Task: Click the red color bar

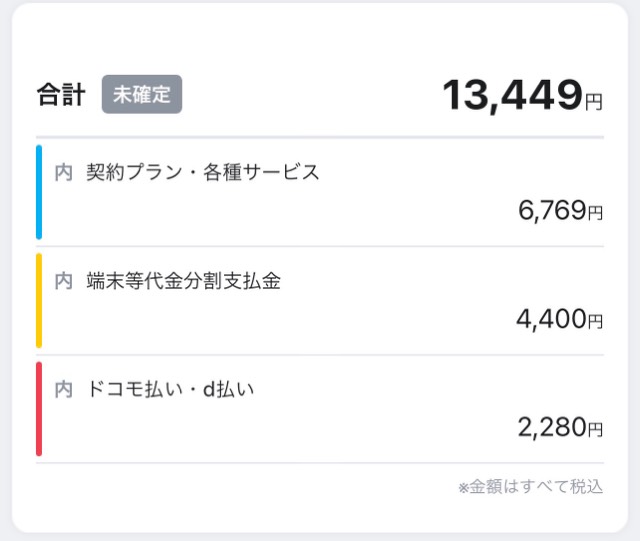Action: [x=39, y=409]
